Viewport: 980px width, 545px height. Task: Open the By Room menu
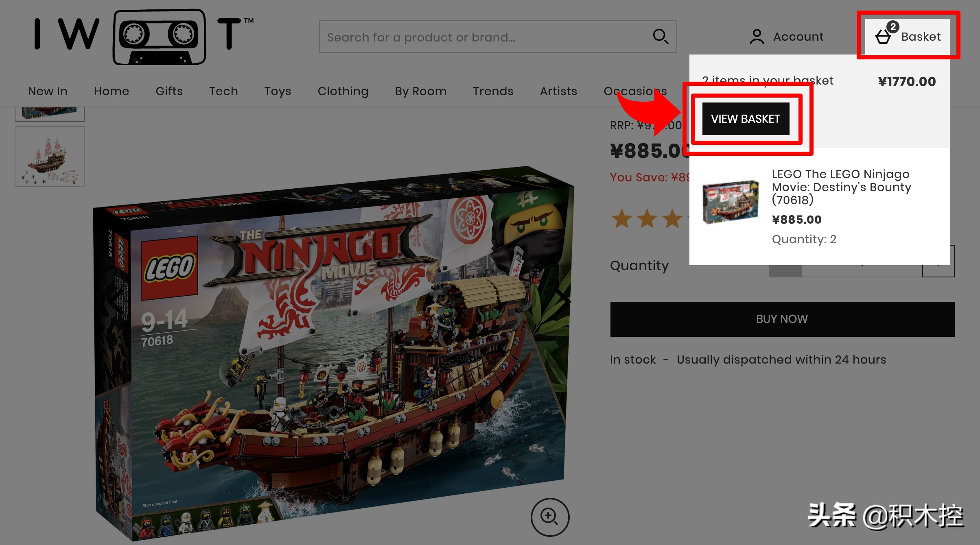coord(420,91)
